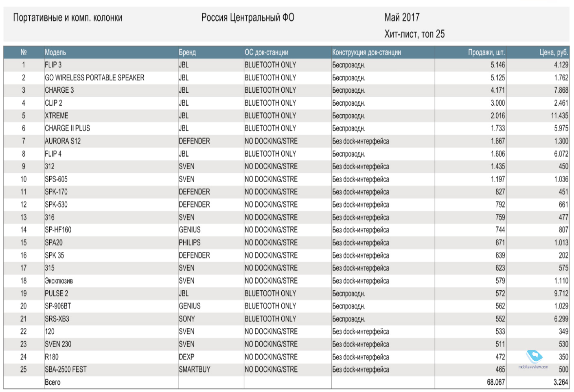Click the Всего total row label
574x392 pixels.
click(x=53, y=382)
